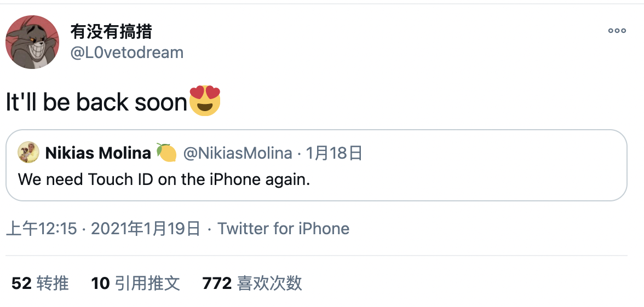The width and height of the screenshot is (644, 307).
Task: View the 10 引用推文 quote tweets
Action: click(x=136, y=283)
